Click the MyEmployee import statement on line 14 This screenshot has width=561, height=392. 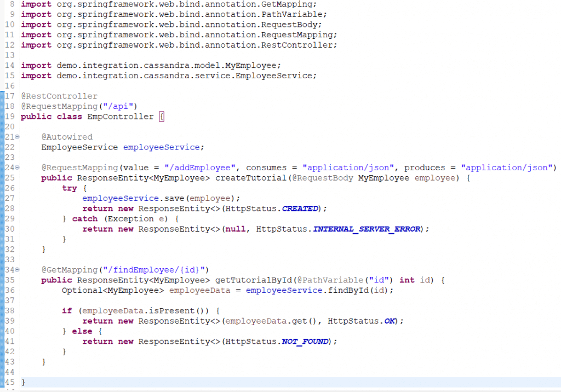pyautogui.click(x=151, y=66)
